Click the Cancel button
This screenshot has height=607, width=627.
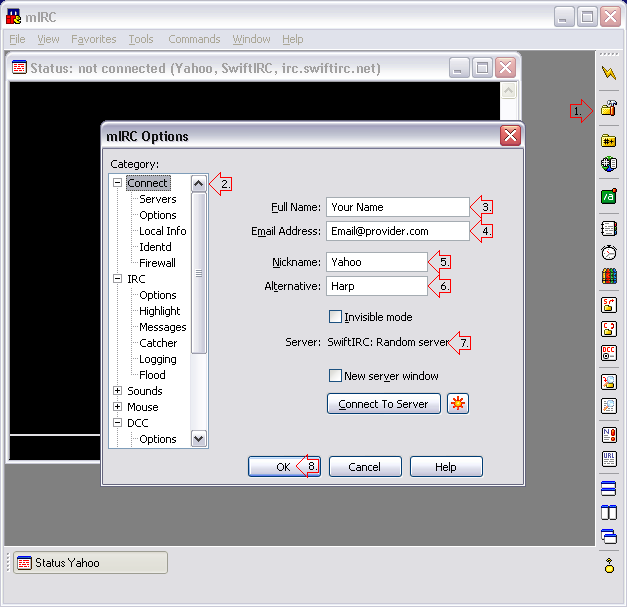point(365,467)
